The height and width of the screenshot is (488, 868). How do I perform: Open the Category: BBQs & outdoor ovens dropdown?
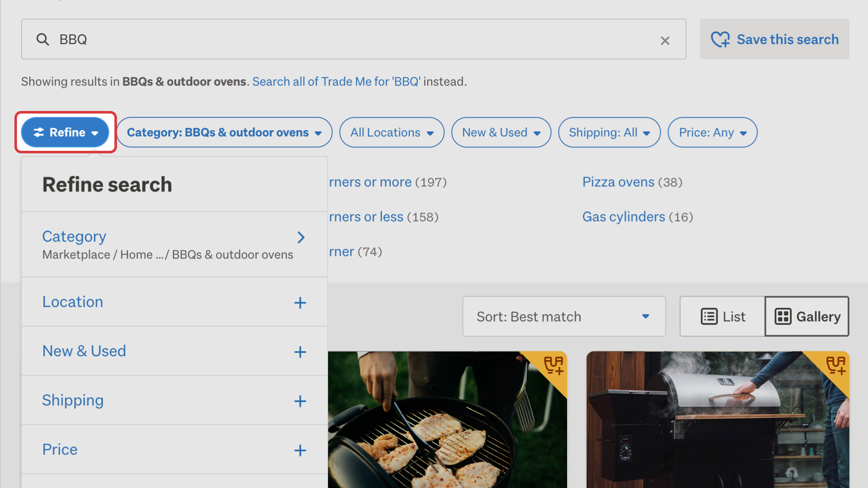(x=224, y=132)
